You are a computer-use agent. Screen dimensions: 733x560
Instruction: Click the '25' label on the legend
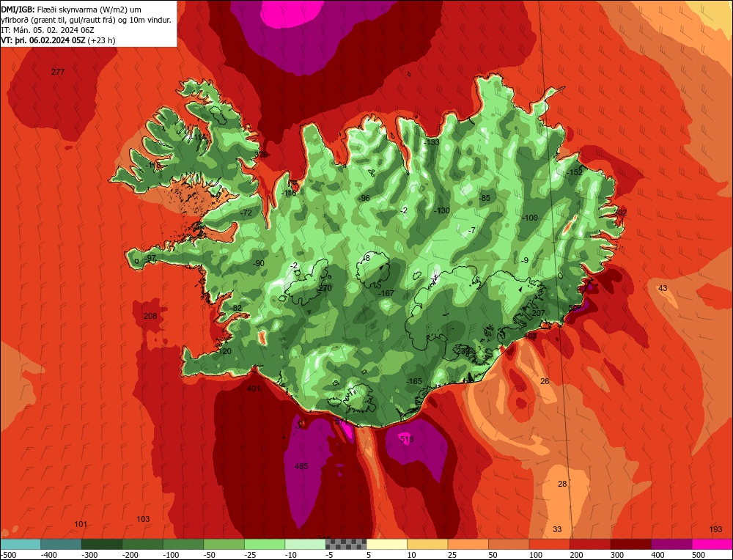[x=452, y=555]
